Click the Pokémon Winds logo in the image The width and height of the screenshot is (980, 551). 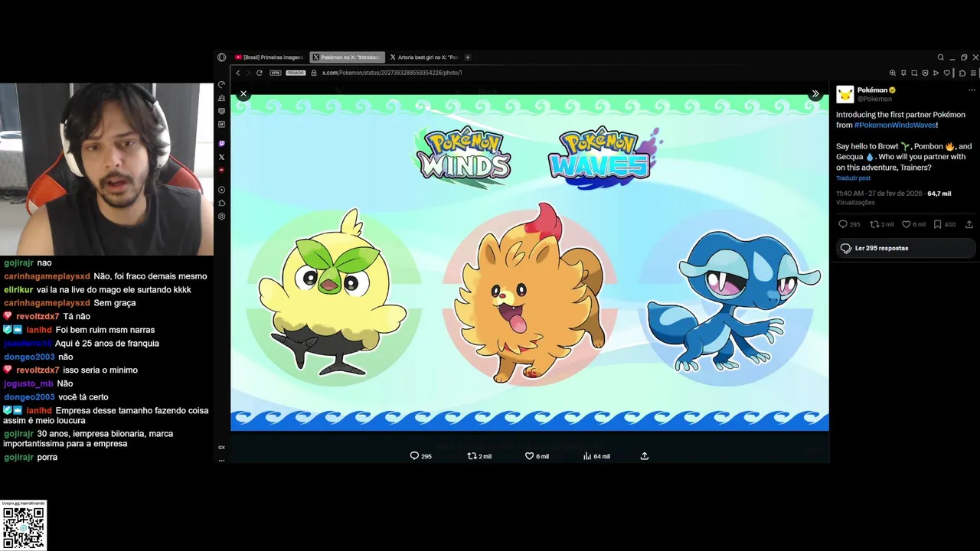pos(464,156)
